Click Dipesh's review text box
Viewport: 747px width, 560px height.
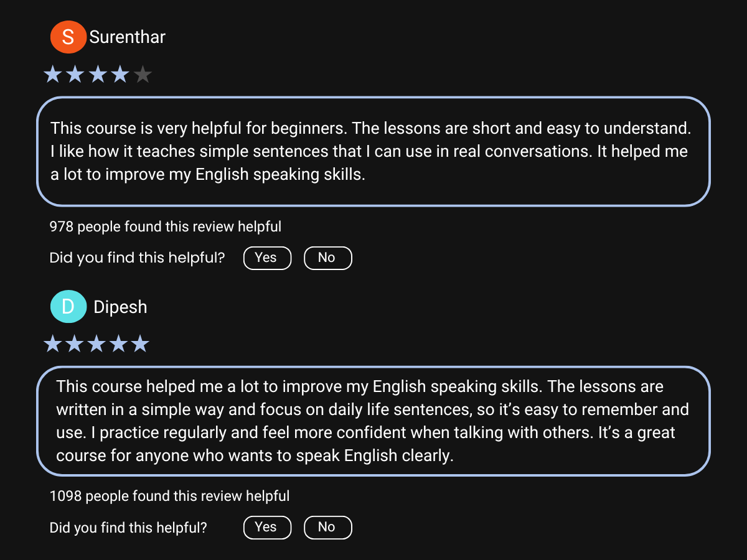374,421
